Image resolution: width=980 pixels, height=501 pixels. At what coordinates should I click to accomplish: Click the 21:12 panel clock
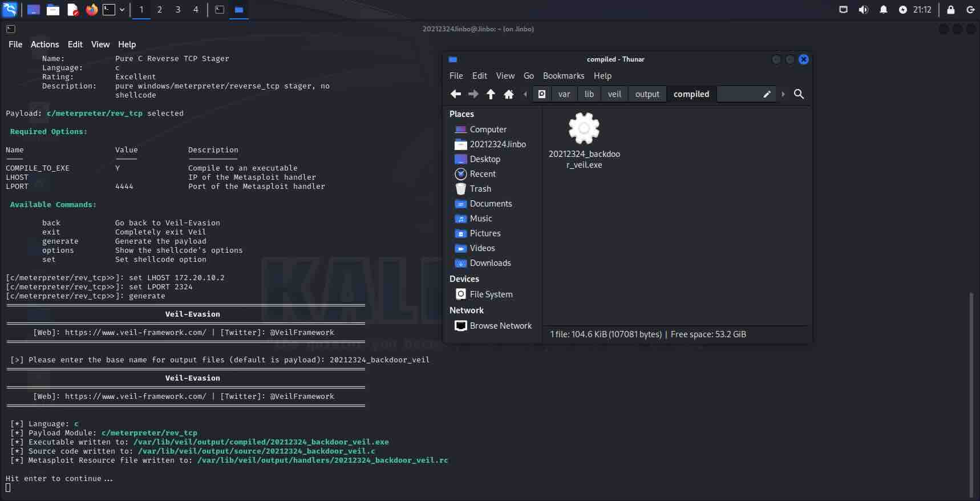tap(922, 10)
